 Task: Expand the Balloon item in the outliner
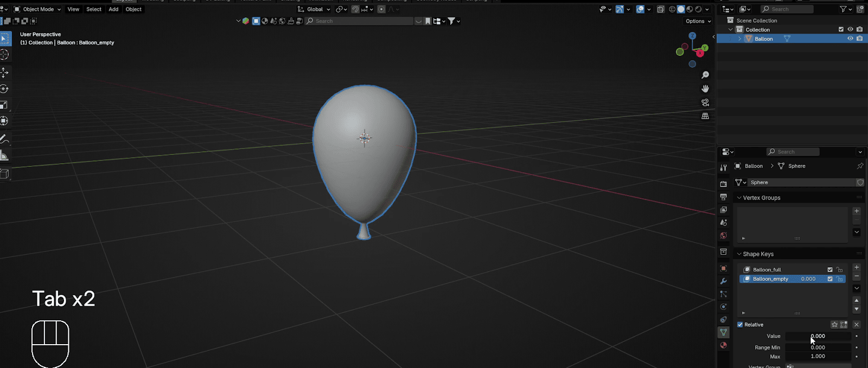(x=739, y=39)
